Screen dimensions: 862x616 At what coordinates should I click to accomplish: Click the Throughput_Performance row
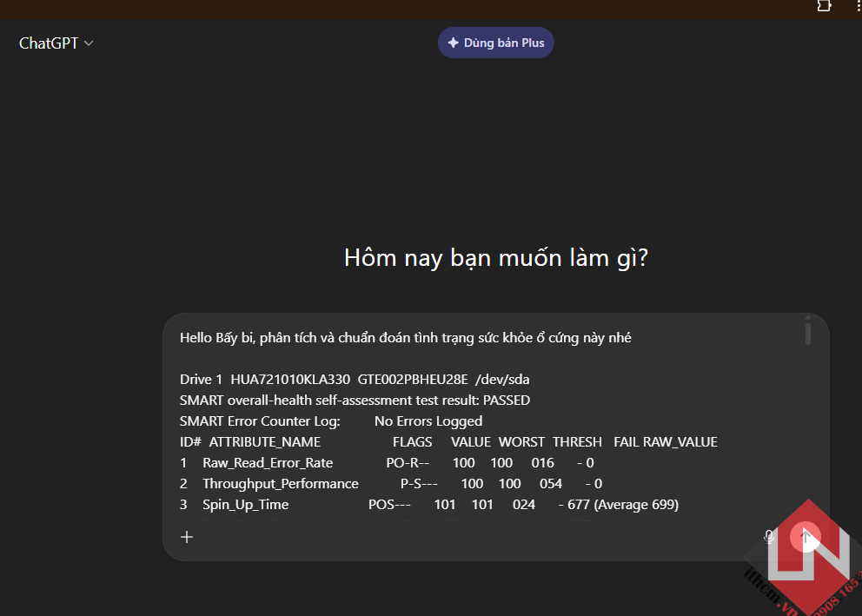tap(390, 484)
